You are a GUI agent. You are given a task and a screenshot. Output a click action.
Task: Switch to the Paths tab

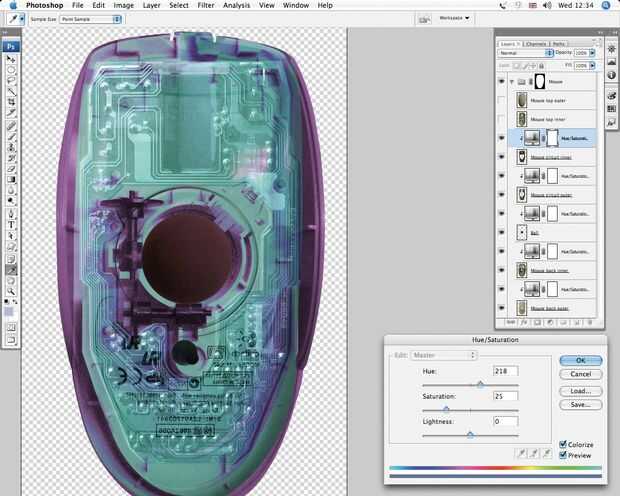558,44
